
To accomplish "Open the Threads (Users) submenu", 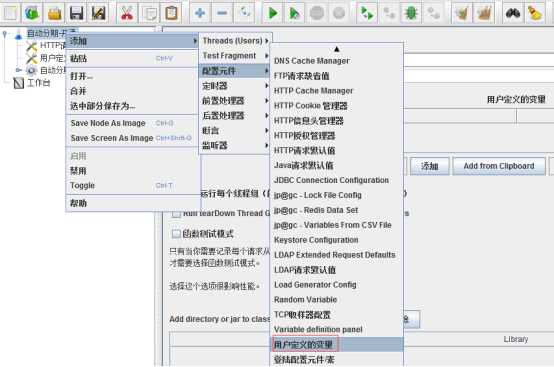I will 235,41.
